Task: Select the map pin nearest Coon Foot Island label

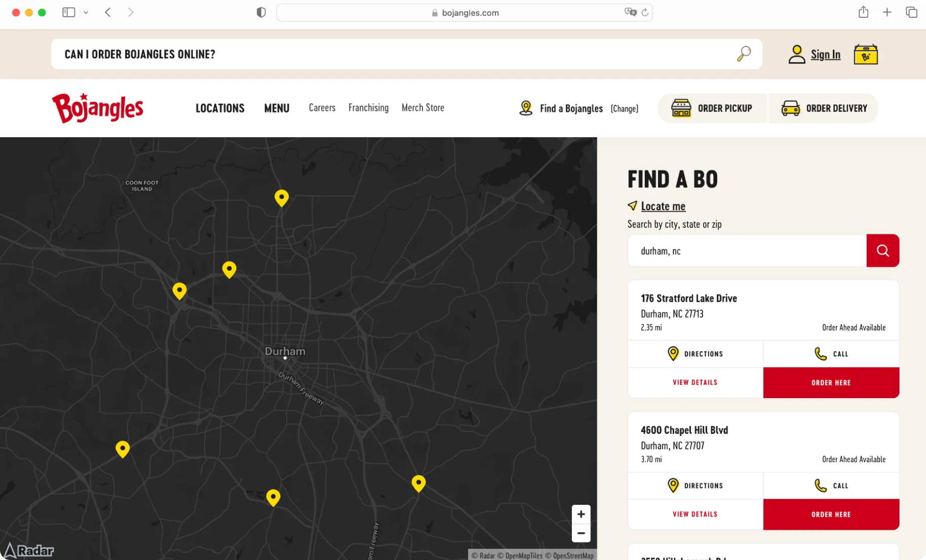Action: click(x=179, y=291)
